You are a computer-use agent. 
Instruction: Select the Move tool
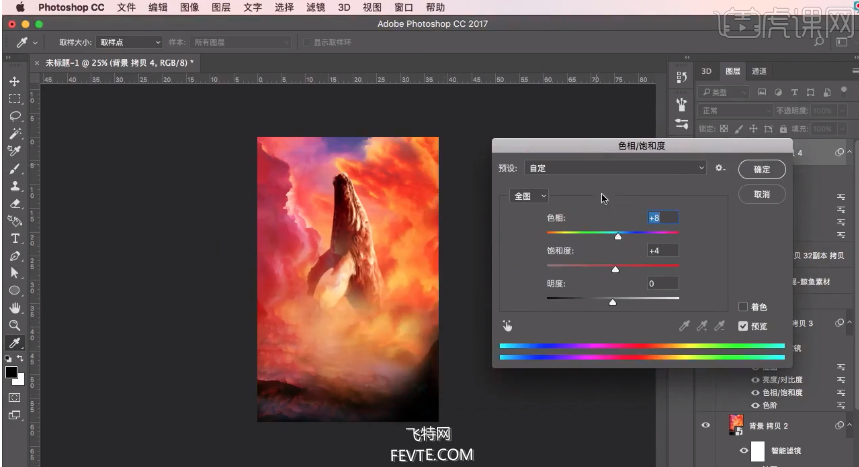15,81
